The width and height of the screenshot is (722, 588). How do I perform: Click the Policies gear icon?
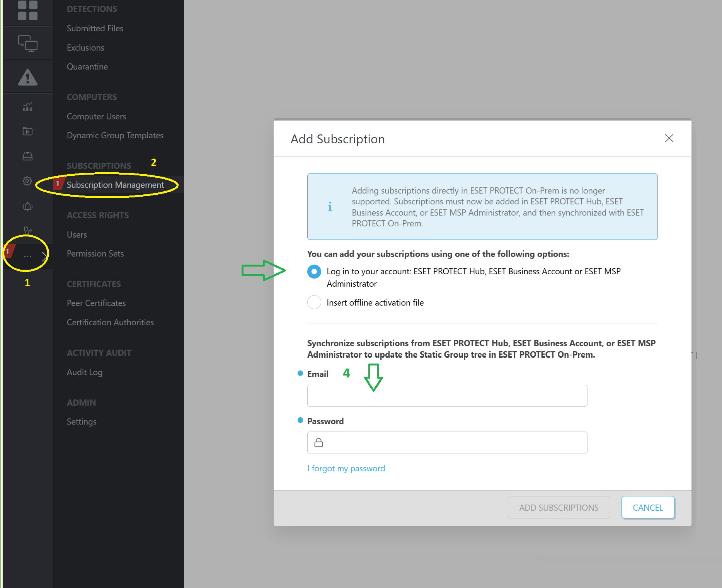click(x=27, y=181)
